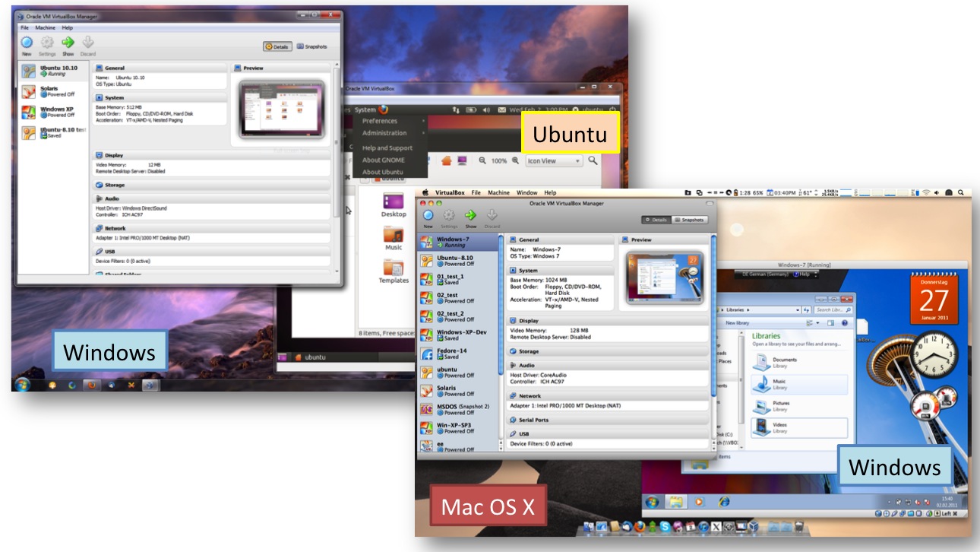Click the green Show arrow in the Mac VirtualBox toolbar
980x552 pixels.
(x=471, y=216)
